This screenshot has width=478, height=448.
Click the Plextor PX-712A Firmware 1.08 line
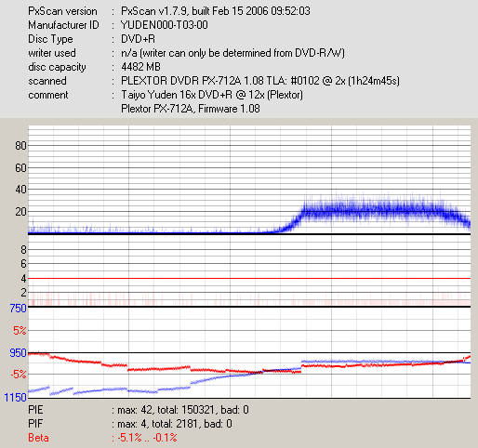click(191, 109)
